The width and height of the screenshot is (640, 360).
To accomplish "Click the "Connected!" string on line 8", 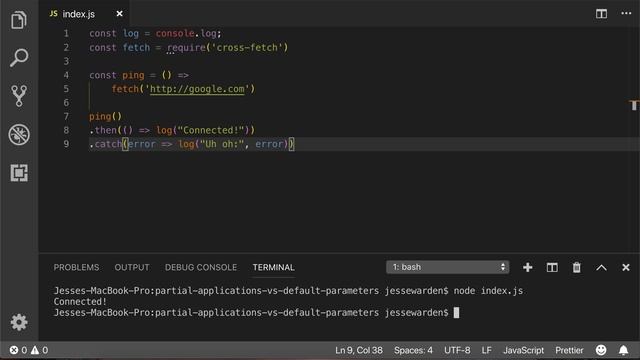I will (x=211, y=130).
